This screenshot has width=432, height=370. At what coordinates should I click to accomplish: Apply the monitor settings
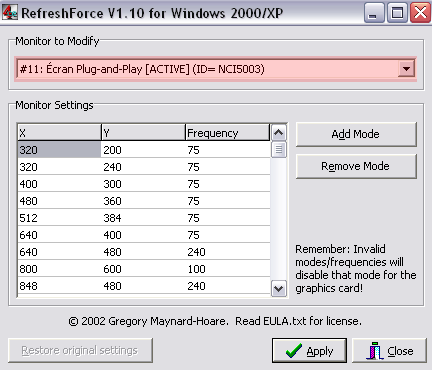[309, 351]
